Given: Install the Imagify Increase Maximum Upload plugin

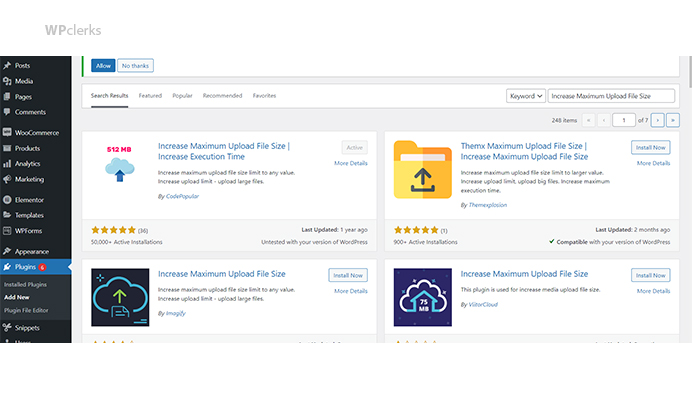Looking at the screenshot, I should pyautogui.click(x=348, y=275).
